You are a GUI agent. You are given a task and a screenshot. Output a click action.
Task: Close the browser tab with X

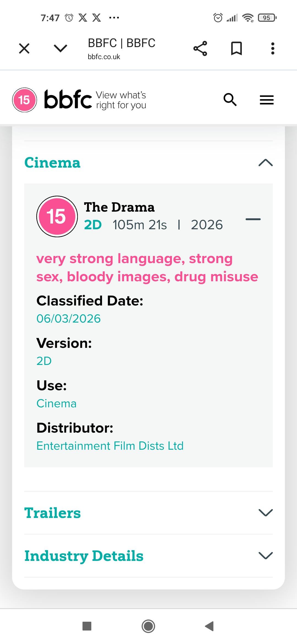(24, 49)
